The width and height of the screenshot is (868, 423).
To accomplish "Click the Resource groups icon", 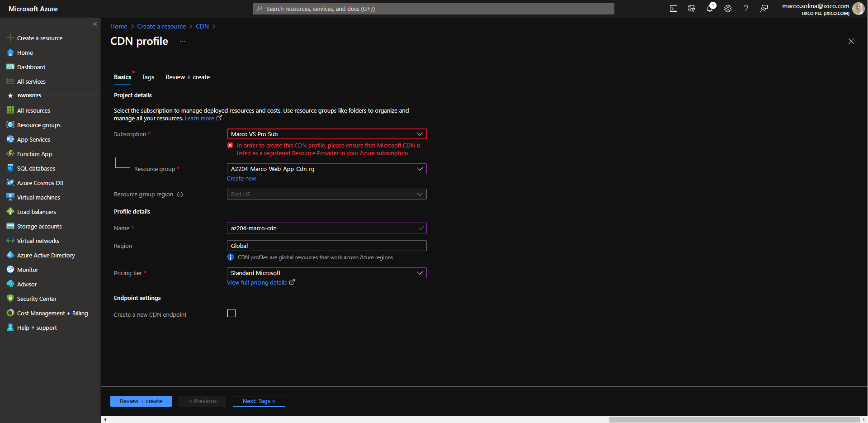I will tap(10, 125).
